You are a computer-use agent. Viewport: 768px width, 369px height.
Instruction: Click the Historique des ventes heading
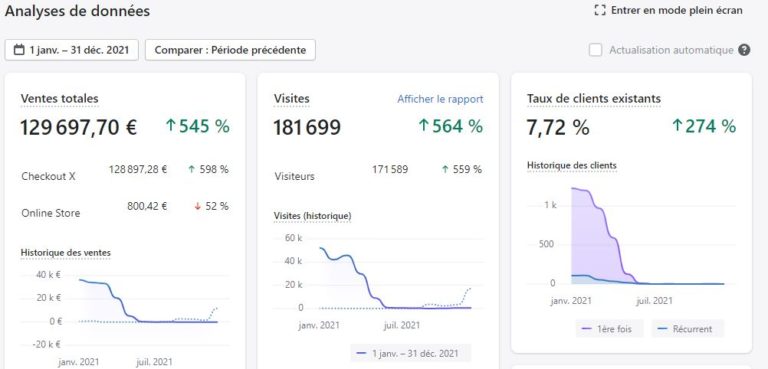[66, 253]
